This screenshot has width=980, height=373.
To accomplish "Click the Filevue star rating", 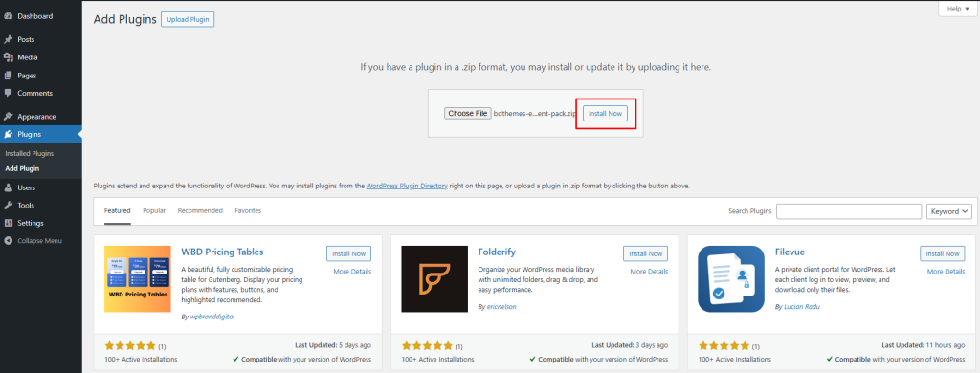I will pyautogui.click(x=724, y=345).
